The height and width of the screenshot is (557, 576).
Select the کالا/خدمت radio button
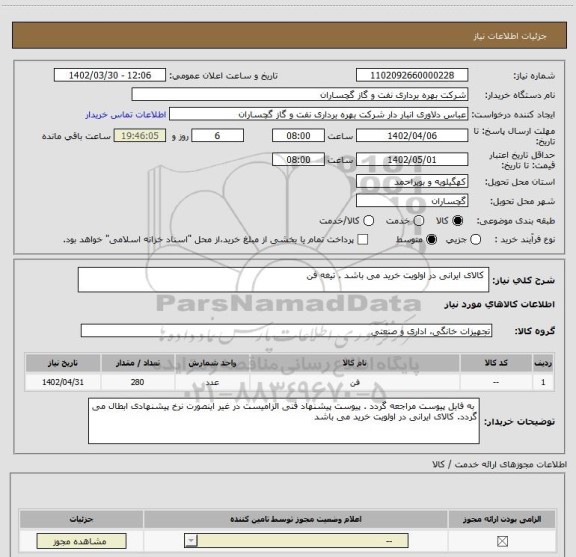[x=368, y=221]
